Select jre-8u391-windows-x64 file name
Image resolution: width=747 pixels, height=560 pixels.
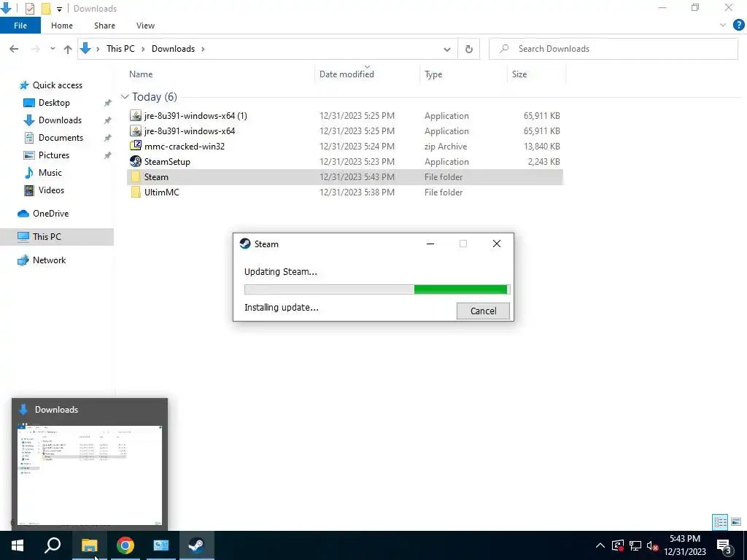190,131
